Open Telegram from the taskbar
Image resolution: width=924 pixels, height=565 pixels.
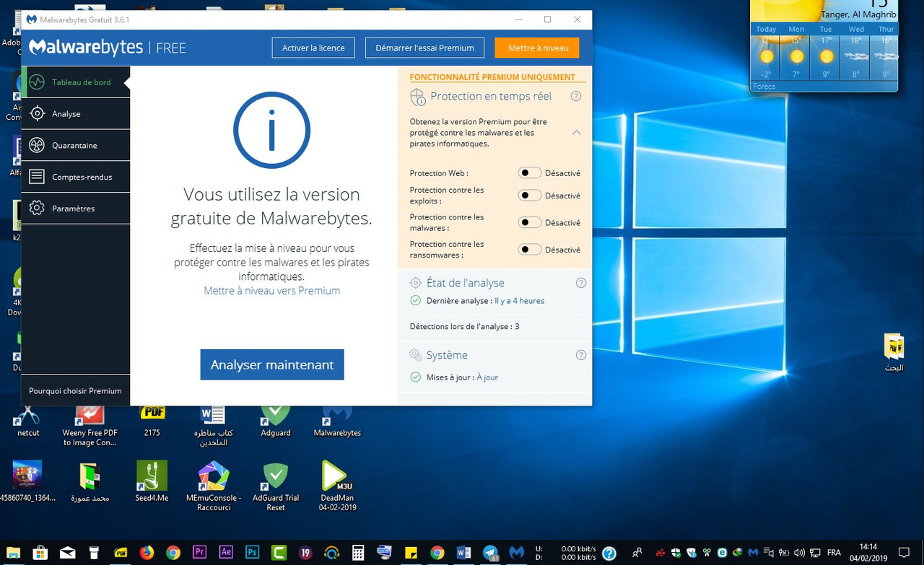490,553
